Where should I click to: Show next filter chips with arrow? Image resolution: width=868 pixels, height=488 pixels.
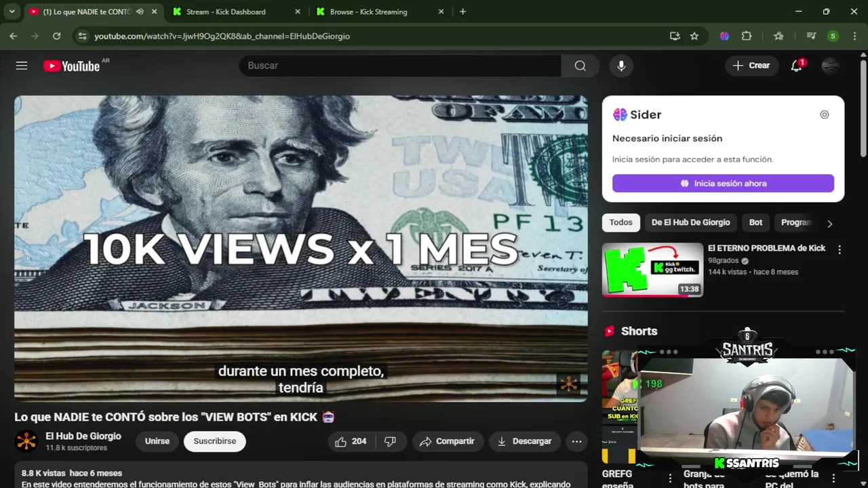coord(829,223)
